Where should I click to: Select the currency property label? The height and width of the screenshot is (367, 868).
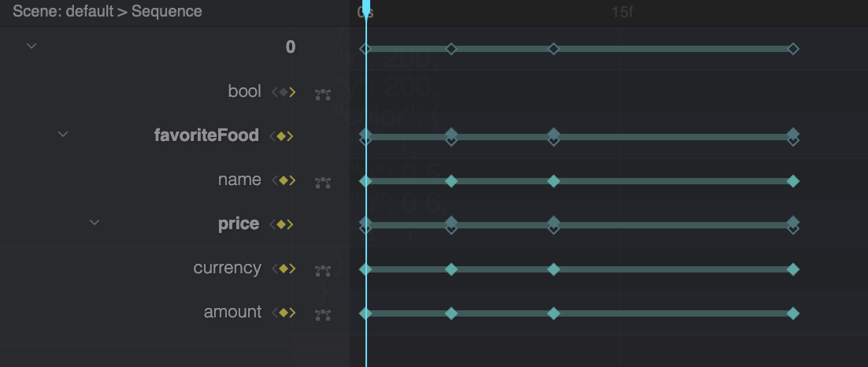point(227,268)
